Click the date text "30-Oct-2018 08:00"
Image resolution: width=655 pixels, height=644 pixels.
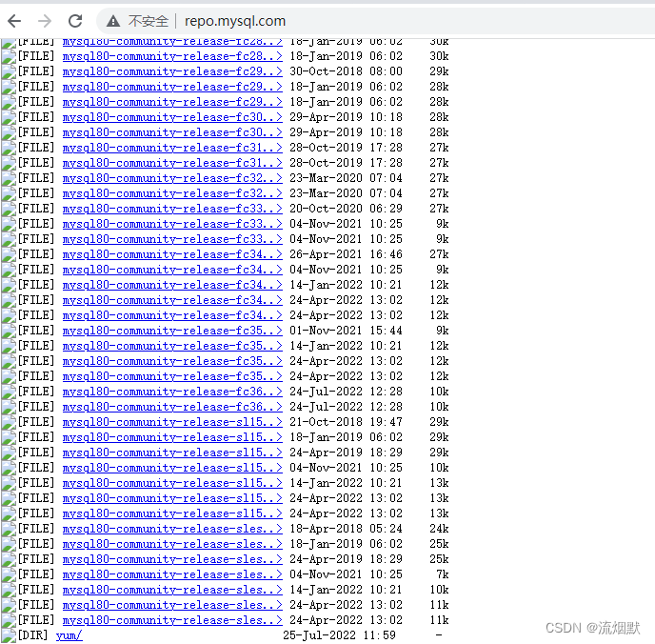[x=346, y=71]
